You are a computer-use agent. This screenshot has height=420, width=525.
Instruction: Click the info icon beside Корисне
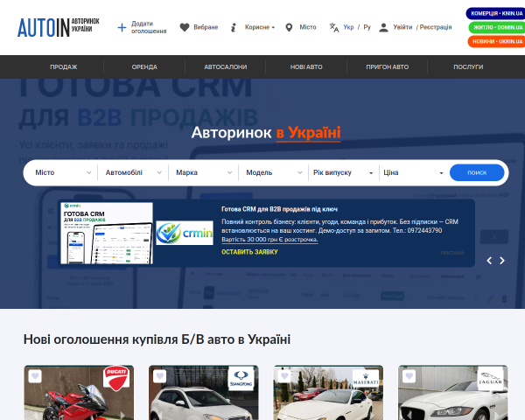pos(234,27)
